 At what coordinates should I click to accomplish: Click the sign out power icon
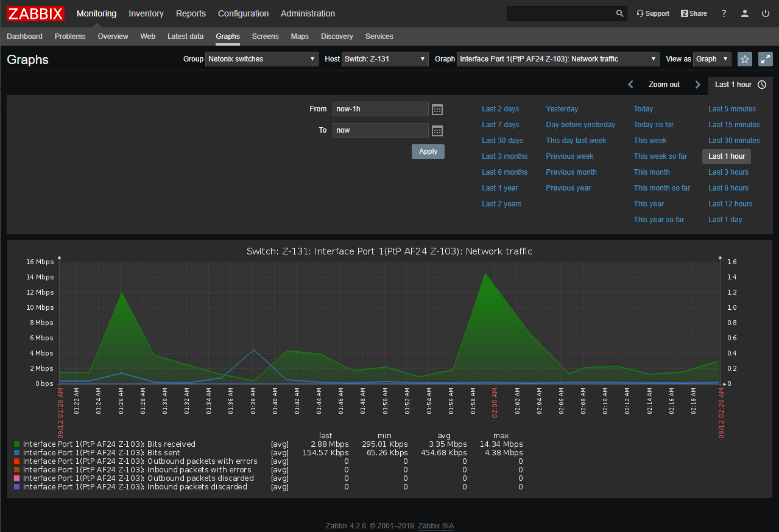[765, 13]
